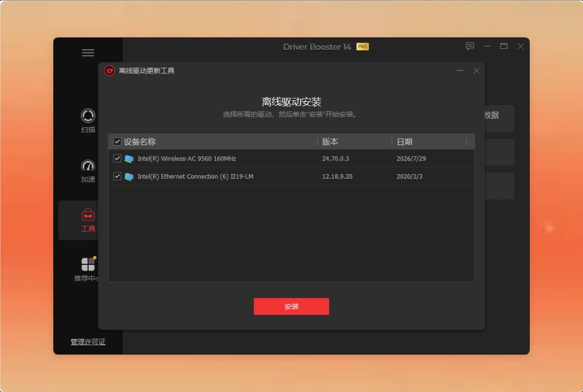Click the date 2020/2/3
The image size is (583, 392).
(409, 176)
